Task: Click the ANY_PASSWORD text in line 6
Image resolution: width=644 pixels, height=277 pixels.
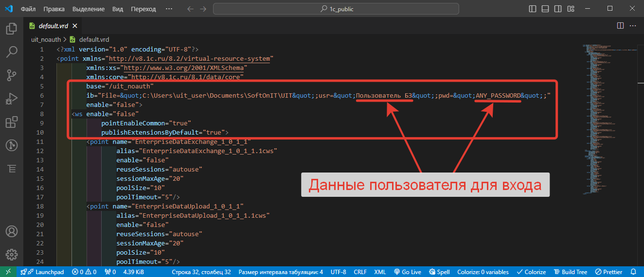Action: pos(498,95)
